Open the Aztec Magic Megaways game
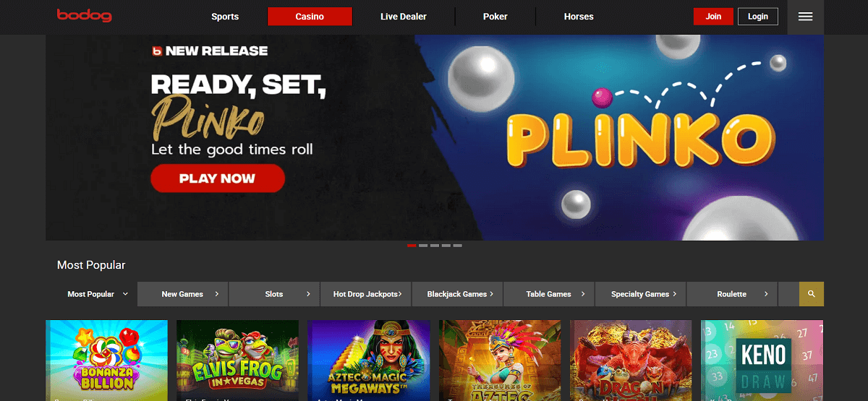This screenshot has width=868, height=401. click(369, 361)
